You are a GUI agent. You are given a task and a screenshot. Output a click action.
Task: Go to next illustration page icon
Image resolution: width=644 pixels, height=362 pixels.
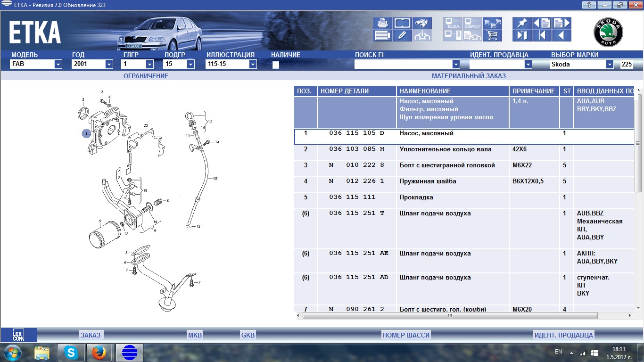coord(561,23)
